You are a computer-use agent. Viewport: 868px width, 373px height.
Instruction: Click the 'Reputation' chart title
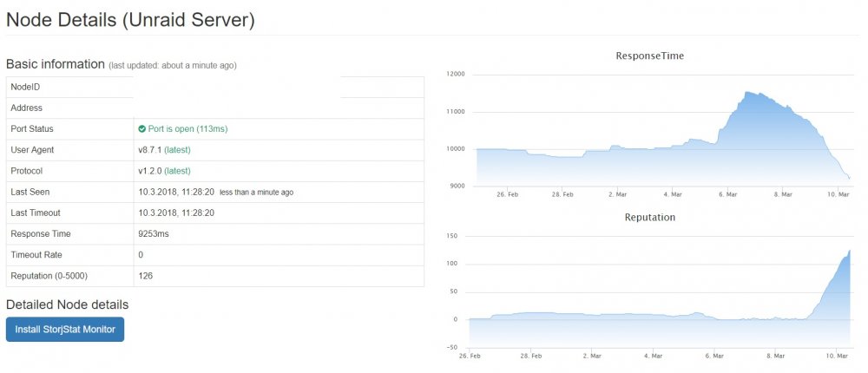point(650,218)
